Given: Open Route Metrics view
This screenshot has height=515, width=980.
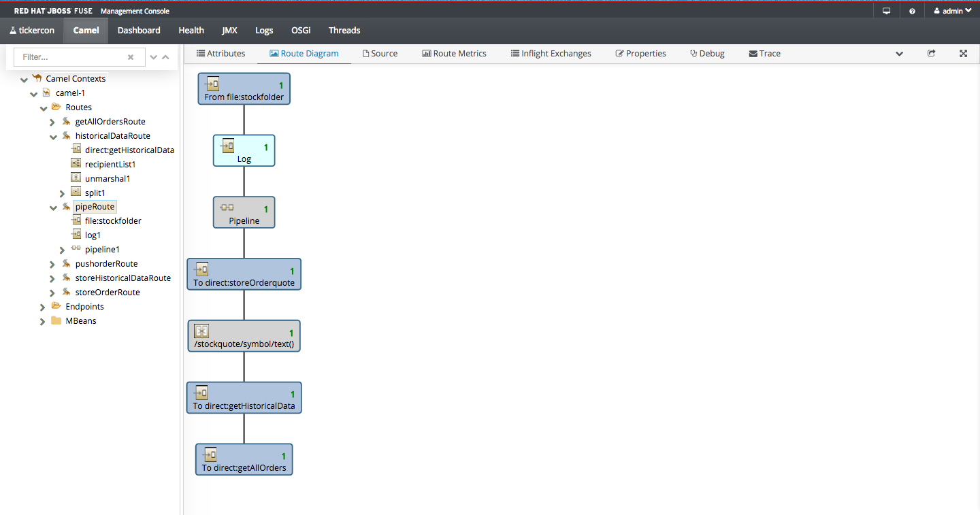Looking at the screenshot, I should [x=454, y=53].
